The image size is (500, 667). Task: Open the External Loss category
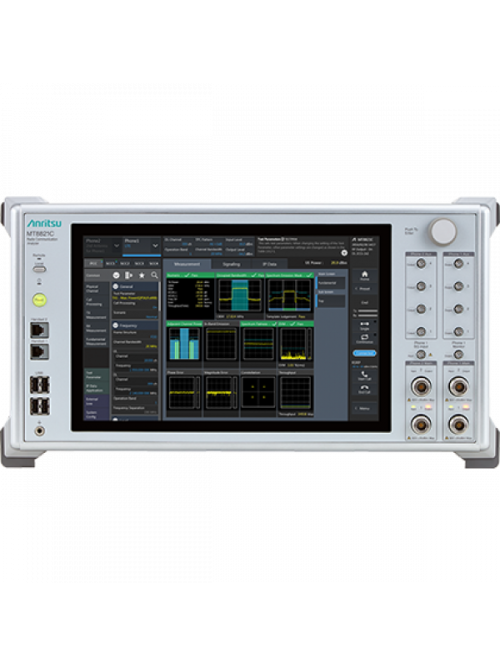point(97,401)
